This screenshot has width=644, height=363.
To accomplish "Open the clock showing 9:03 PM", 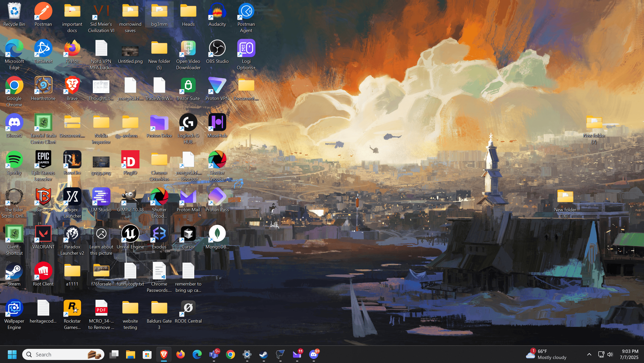I will tap(629, 354).
